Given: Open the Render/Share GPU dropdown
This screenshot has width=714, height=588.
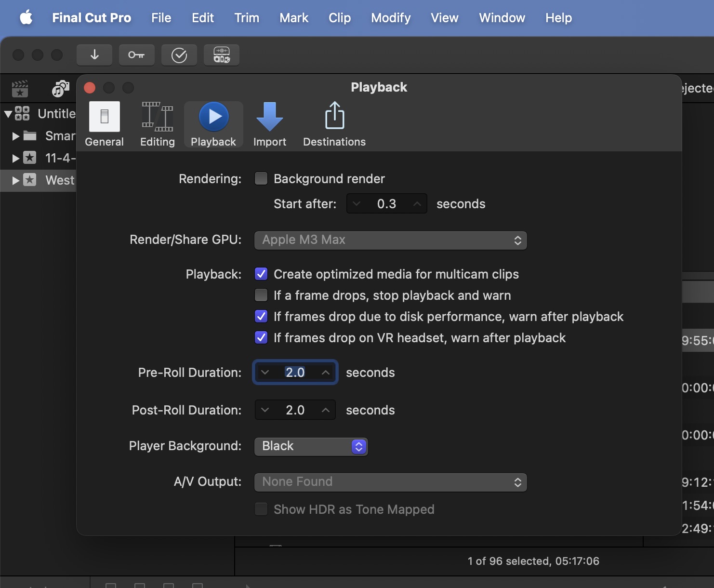Looking at the screenshot, I should 391,240.
